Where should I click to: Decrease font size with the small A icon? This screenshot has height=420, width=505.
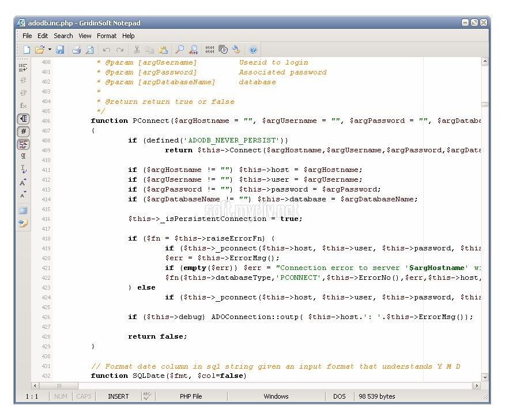coord(23,194)
